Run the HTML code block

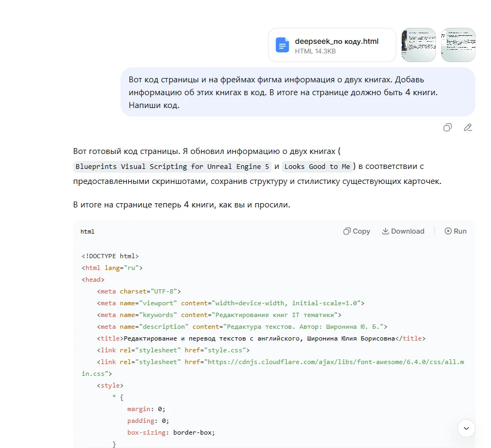(456, 231)
